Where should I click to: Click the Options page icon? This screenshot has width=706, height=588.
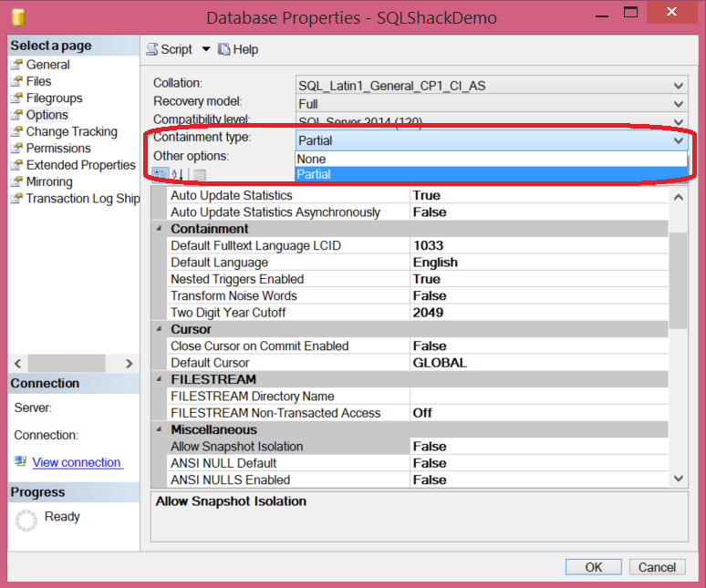pyautogui.click(x=16, y=115)
